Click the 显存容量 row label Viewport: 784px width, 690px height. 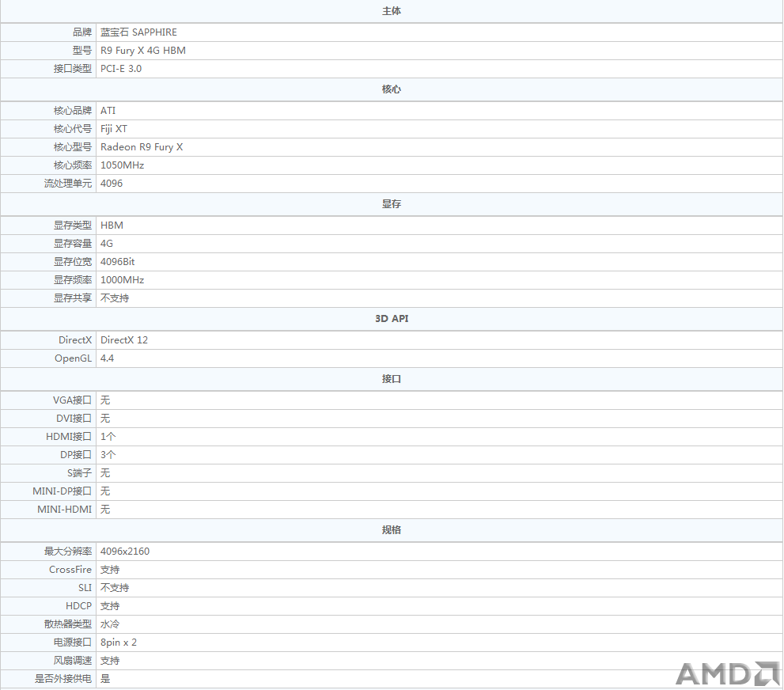point(73,244)
